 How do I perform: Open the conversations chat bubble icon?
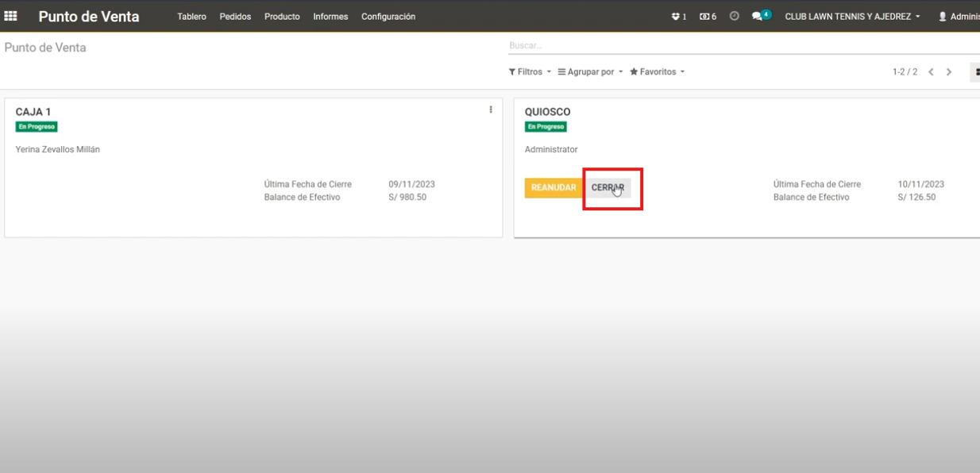pyautogui.click(x=759, y=17)
